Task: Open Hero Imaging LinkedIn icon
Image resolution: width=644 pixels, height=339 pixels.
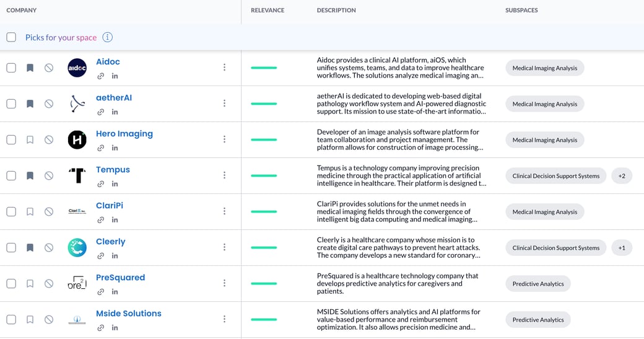Action: coord(115,148)
